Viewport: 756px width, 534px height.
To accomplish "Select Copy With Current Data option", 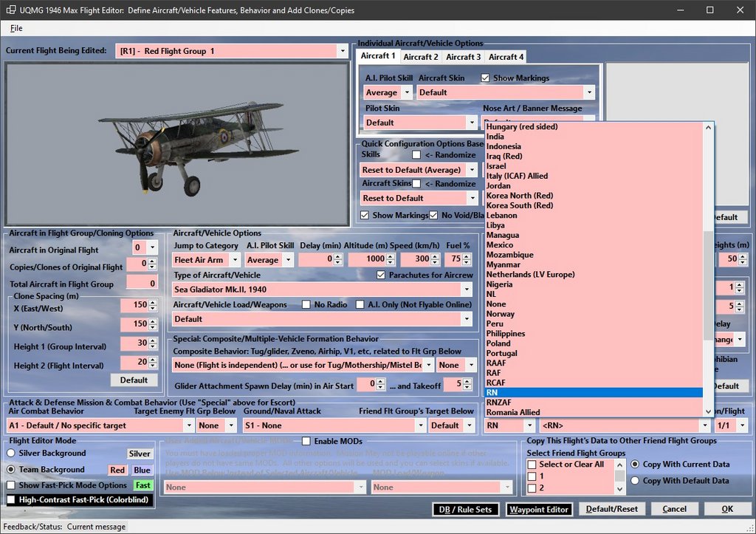I will coord(635,464).
